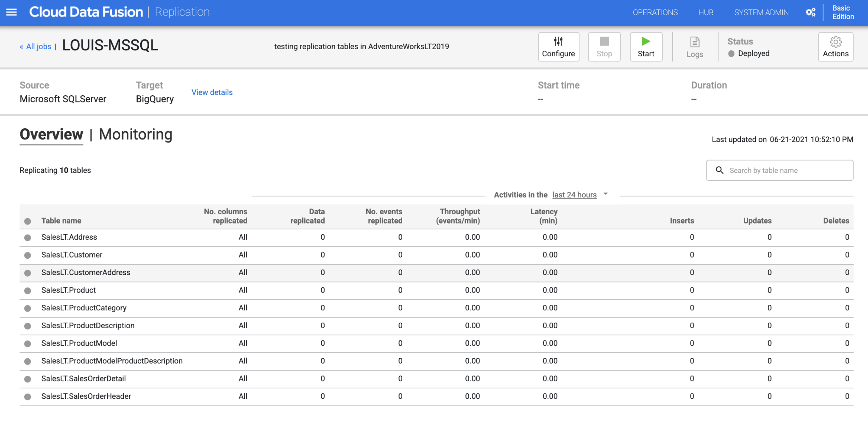Go to SYSTEM ADMIN page

coord(761,13)
